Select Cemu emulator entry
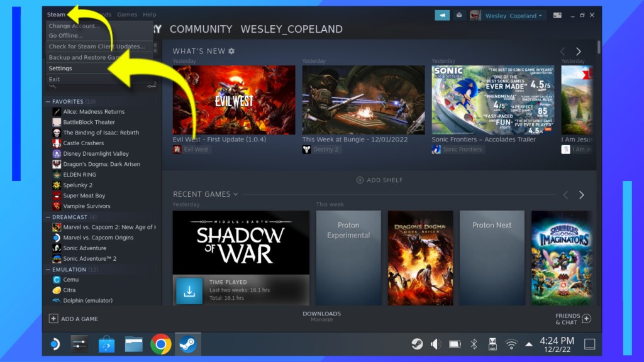This screenshot has height=362, width=644. 70,280
